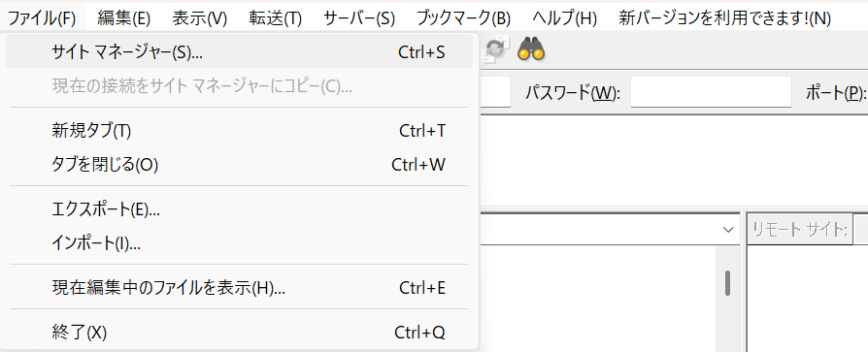Select エクスポート(E)... from the menu
Viewport: 868px width, 352px height.
tap(239, 209)
